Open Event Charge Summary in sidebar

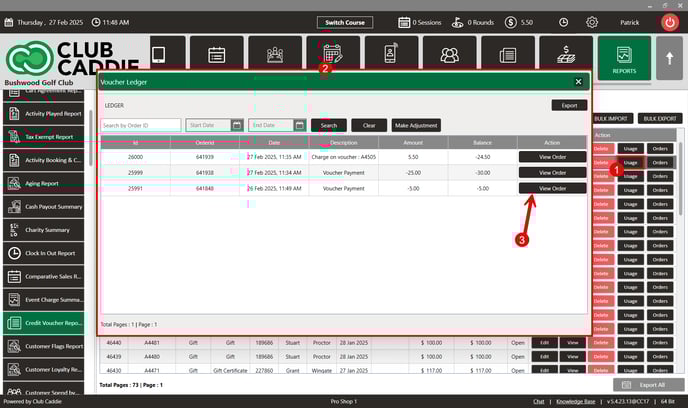(43, 300)
